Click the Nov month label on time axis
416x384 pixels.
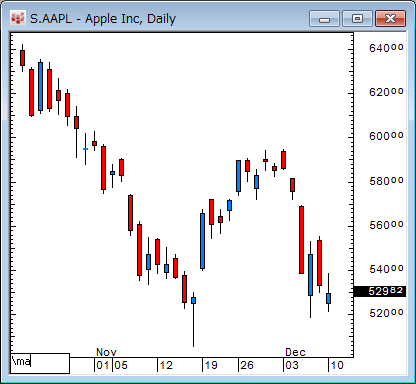(x=106, y=352)
